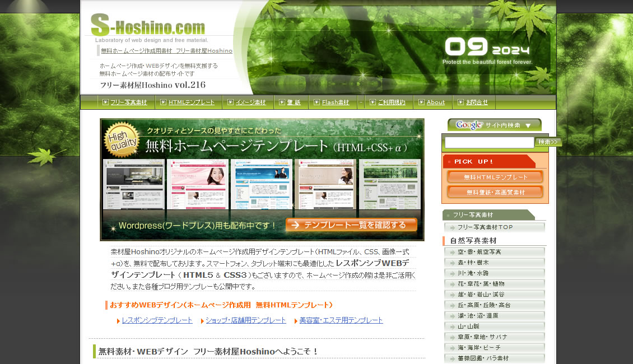This screenshot has width=633, height=364.
Task: Click 無料壁紙・高画質素材 pick-up button
Action: tap(495, 193)
